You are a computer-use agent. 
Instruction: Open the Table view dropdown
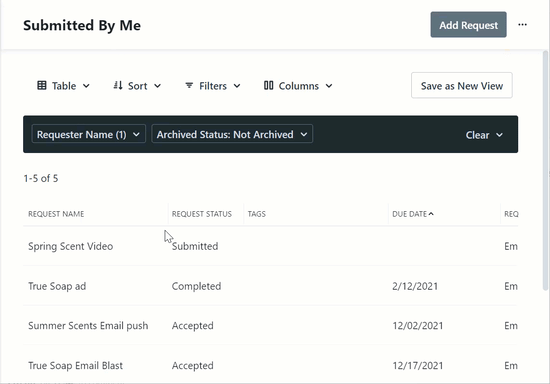[x=63, y=86]
